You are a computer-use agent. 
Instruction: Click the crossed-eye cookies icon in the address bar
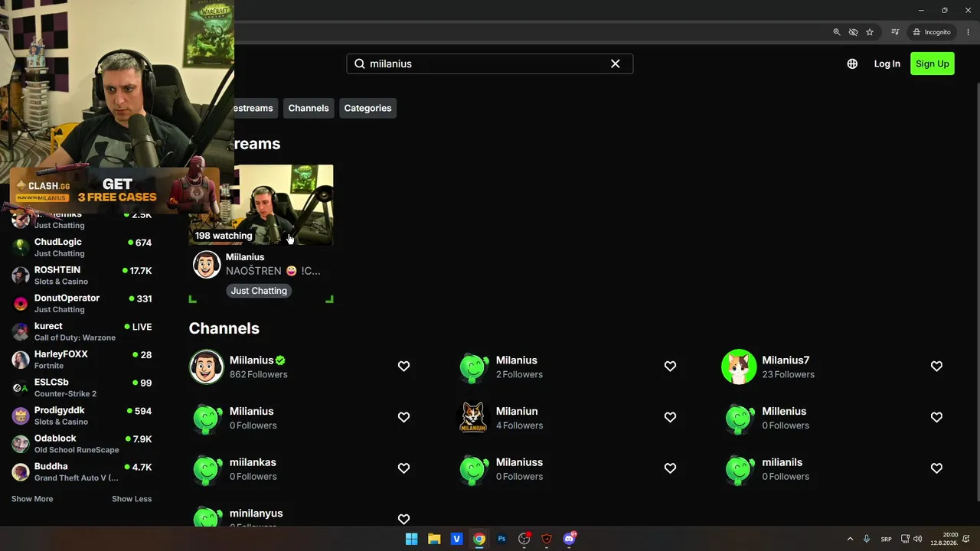pos(853,32)
